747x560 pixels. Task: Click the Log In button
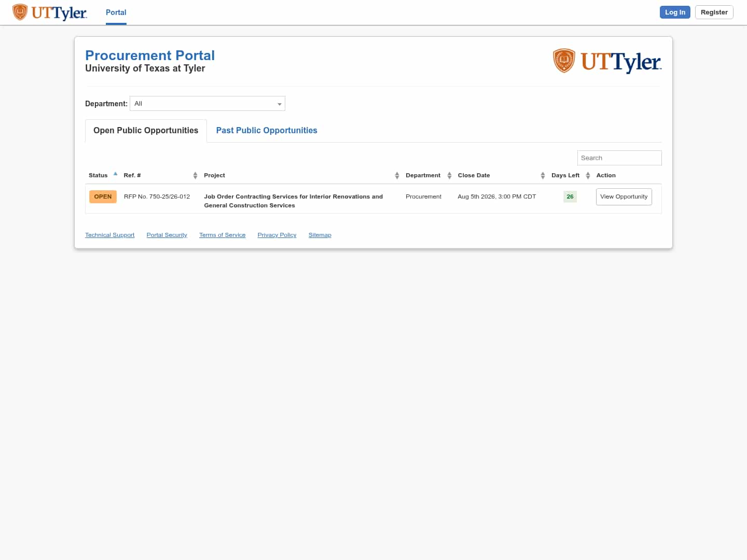[675, 12]
